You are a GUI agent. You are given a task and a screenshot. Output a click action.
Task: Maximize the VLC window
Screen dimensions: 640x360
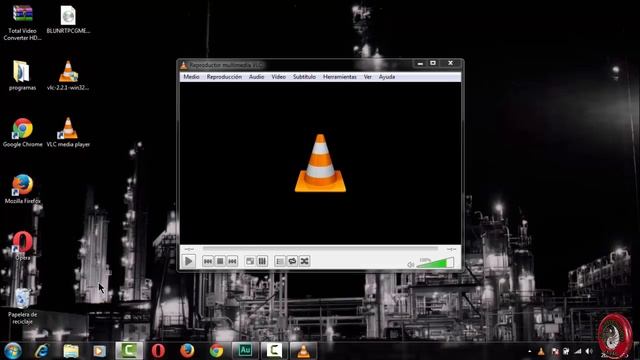point(433,63)
